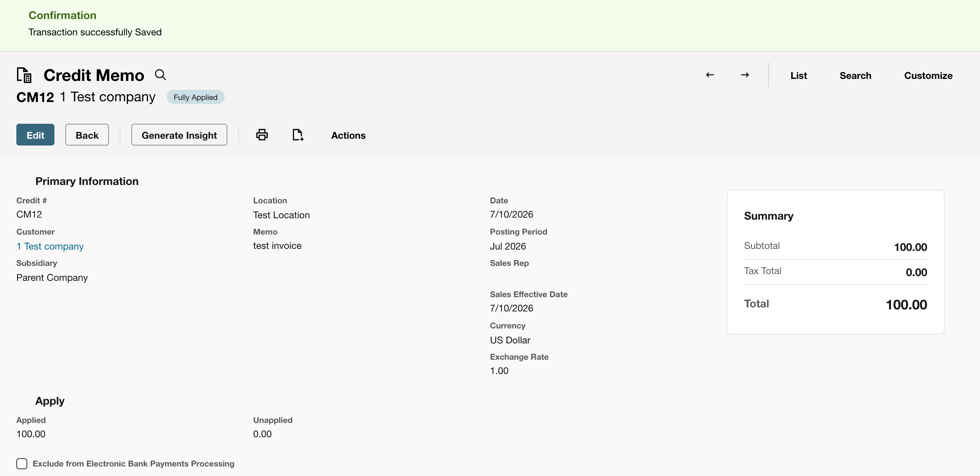Click the Jul 2026 posting period value

click(508, 247)
